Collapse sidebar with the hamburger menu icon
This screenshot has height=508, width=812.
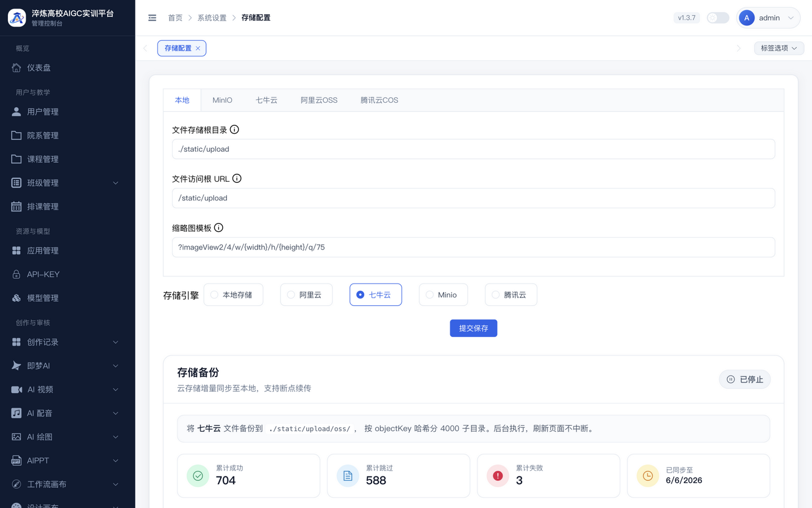(x=152, y=18)
